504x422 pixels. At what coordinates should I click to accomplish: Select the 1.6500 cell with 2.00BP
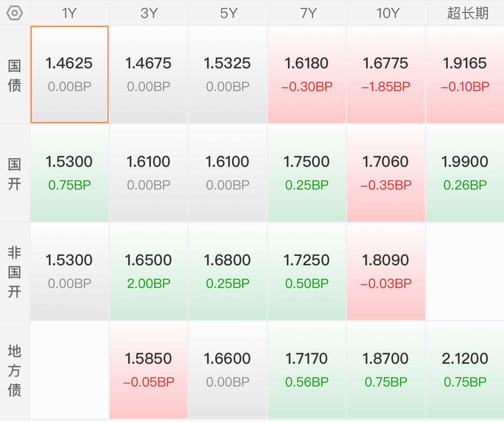(148, 272)
